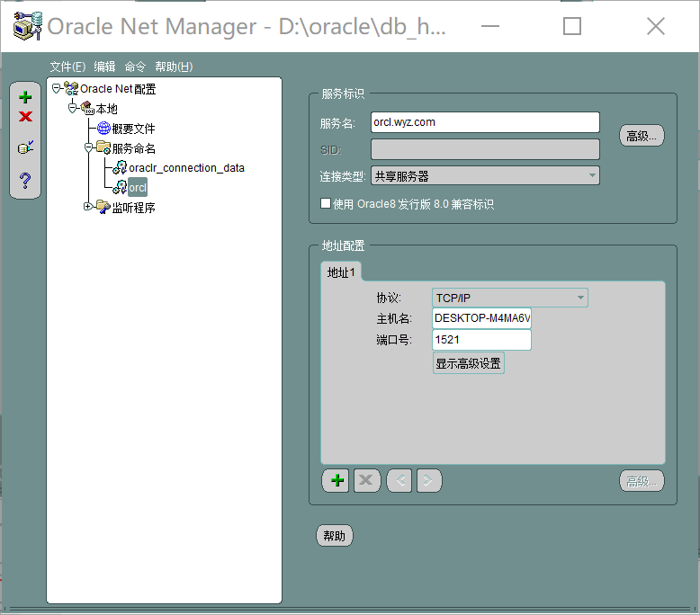Image resolution: width=700 pixels, height=615 pixels.
Task: Click the service icon beside orcl
Action: coord(120,187)
